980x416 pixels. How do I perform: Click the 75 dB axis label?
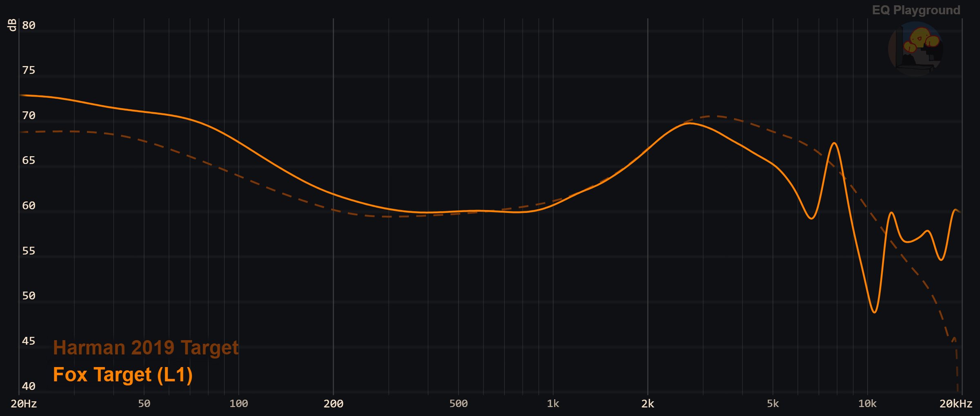(29, 70)
